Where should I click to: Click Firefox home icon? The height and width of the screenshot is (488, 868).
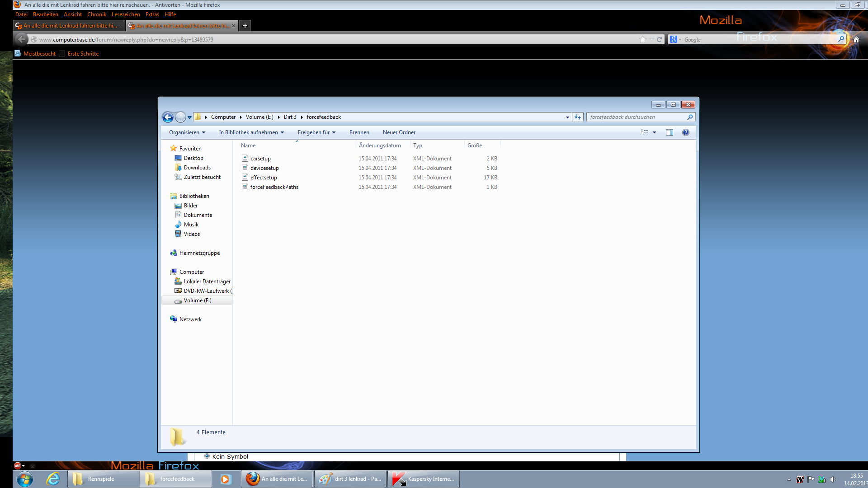(856, 40)
